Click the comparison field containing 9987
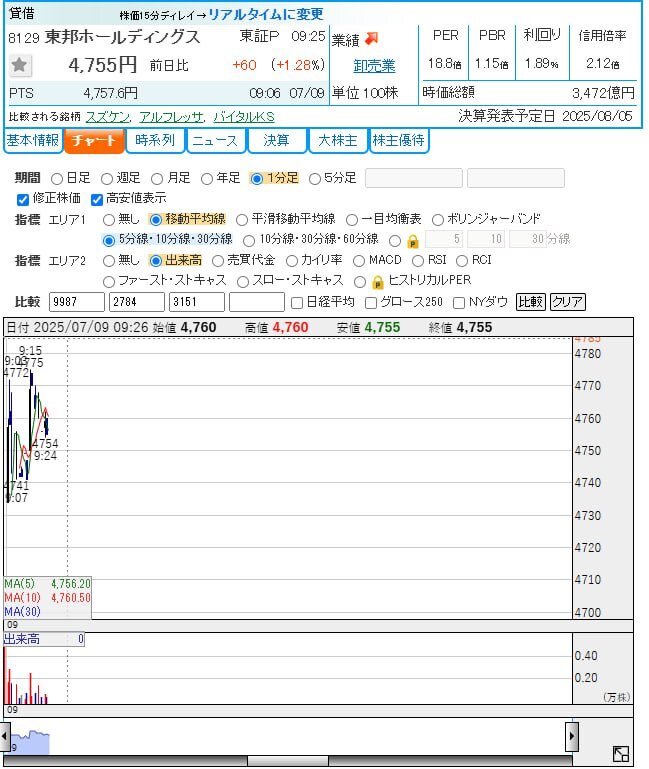The image size is (649, 769). point(77,302)
